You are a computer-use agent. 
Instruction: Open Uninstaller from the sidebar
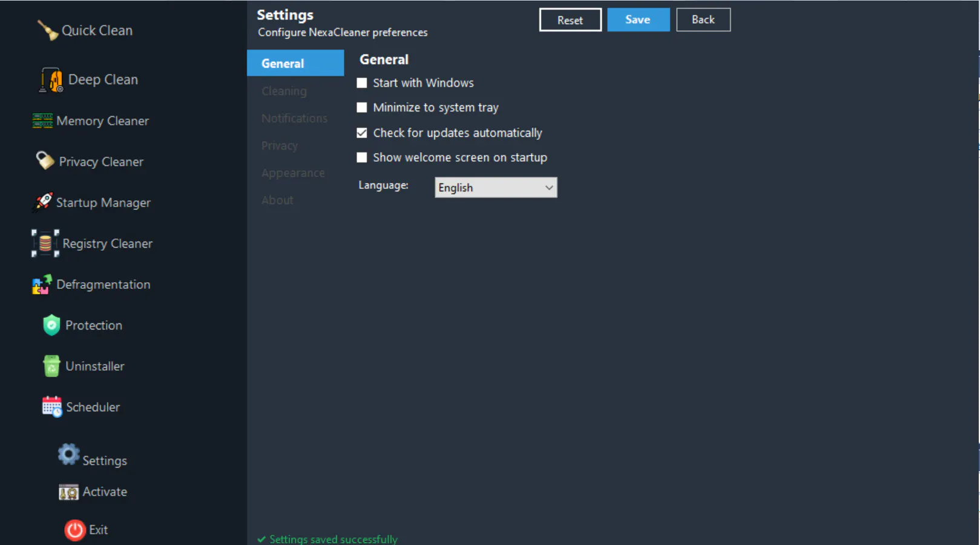[x=95, y=366]
